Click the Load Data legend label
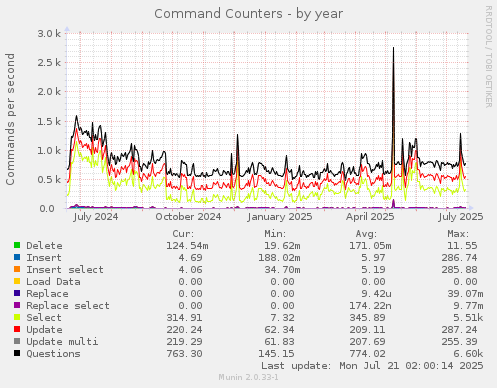 53,282
